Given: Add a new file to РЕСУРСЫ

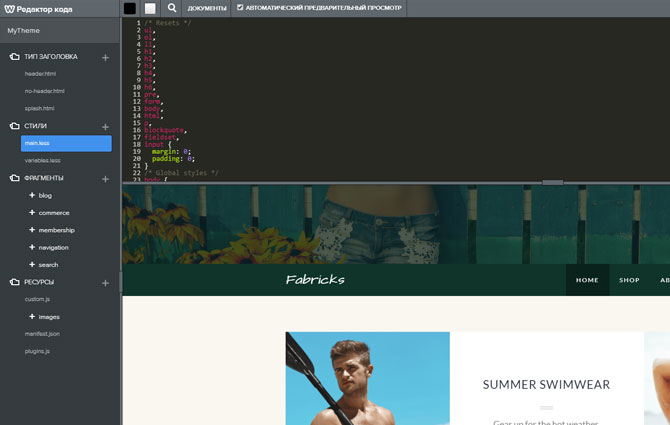Looking at the screenshot, I should coord(105,283).
